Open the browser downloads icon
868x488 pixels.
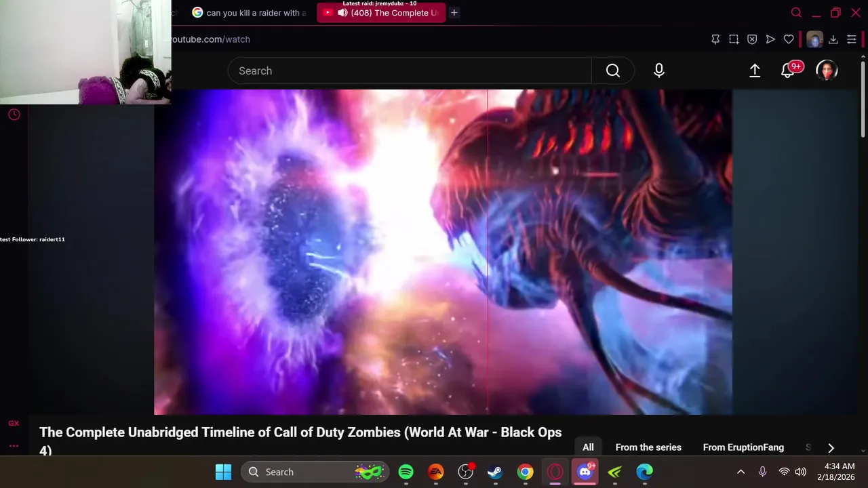833,39
